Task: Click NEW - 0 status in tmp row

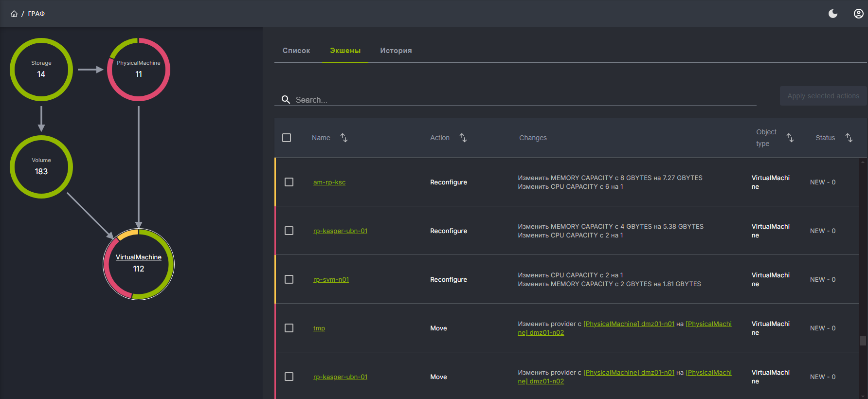Action: tap(823, 328)
